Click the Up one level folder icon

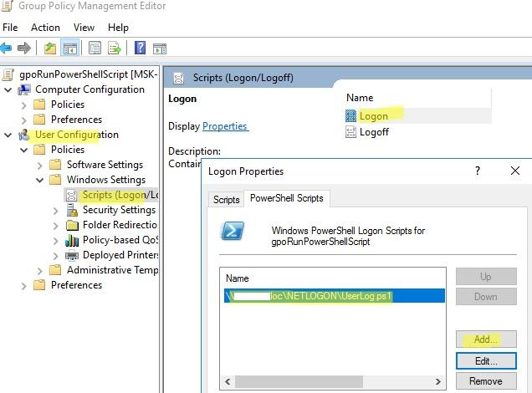coord(50,48)
